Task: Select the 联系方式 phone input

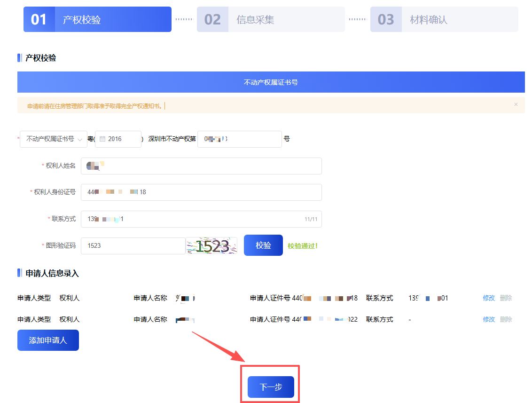Action: click(193, 219)
